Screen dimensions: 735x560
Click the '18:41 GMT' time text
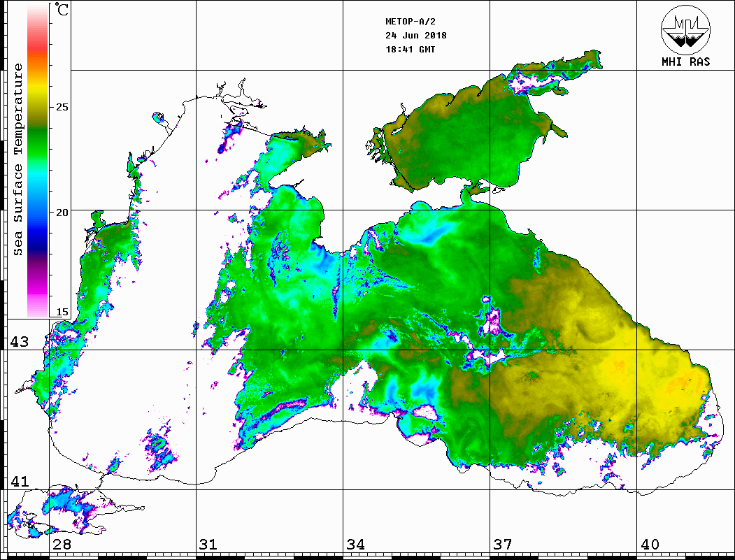point(410,50)
